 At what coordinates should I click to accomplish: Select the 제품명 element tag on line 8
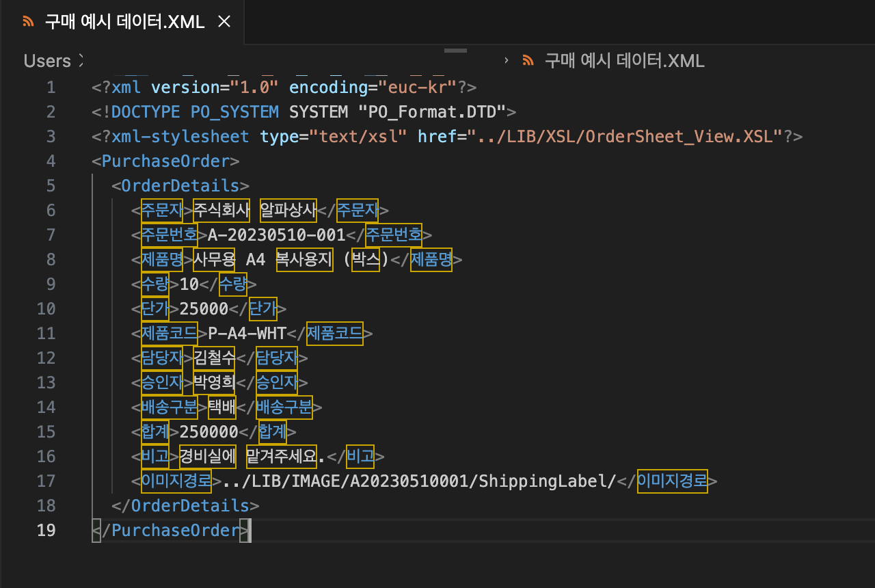161,259
